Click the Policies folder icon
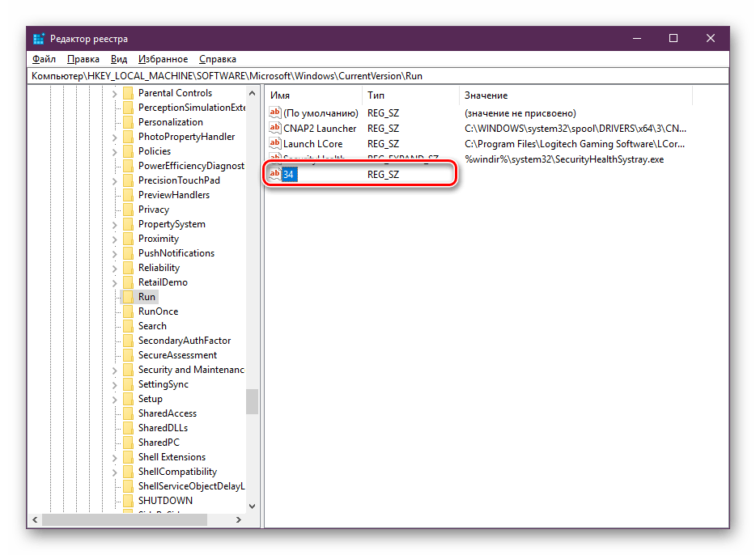This screenshot has height=555, width=756. (x=127, y=151)
